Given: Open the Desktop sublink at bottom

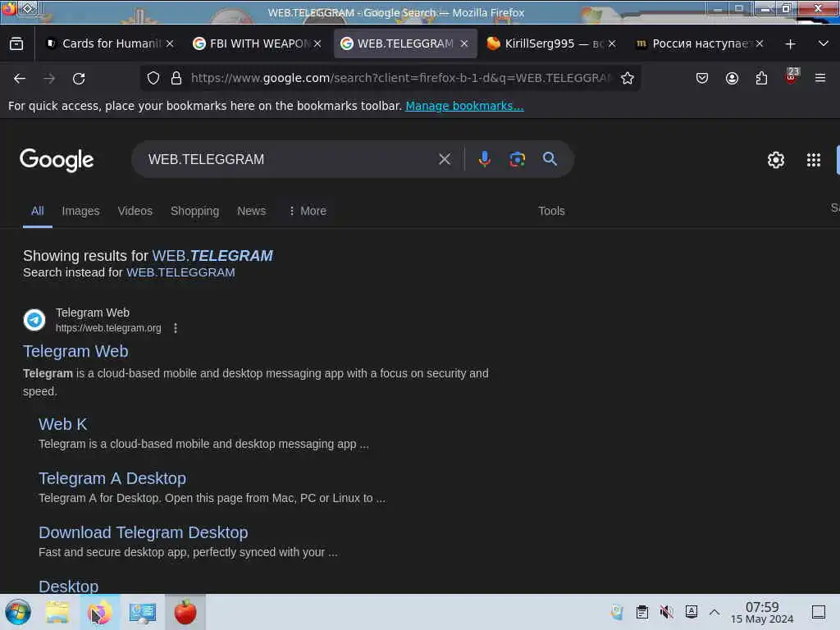Looking at the screenshot, I should click(x=69, y=586).
